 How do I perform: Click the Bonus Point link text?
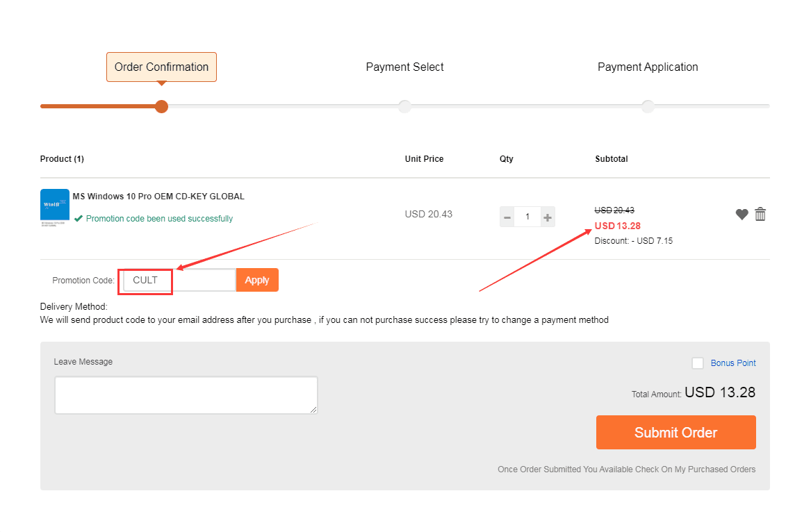[733, 363]
